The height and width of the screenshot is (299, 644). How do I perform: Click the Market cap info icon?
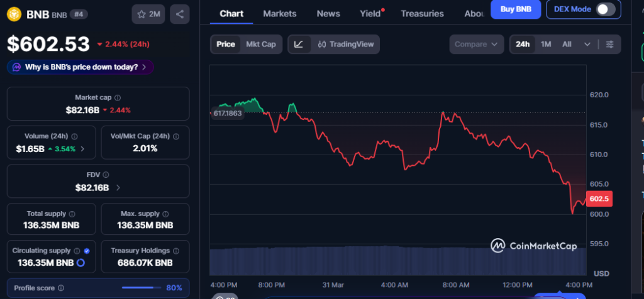click(118, 98)
